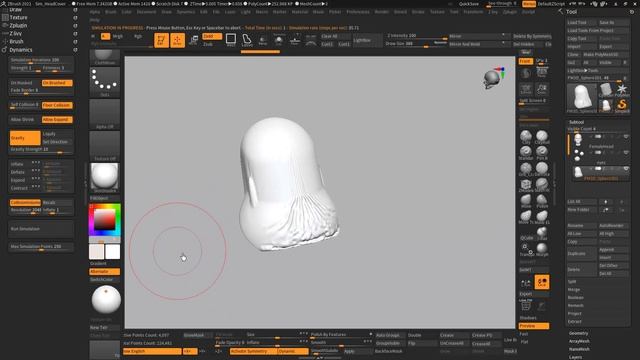
Task: Adjust the Z Intensity slider
Action: tap(417, 36)
